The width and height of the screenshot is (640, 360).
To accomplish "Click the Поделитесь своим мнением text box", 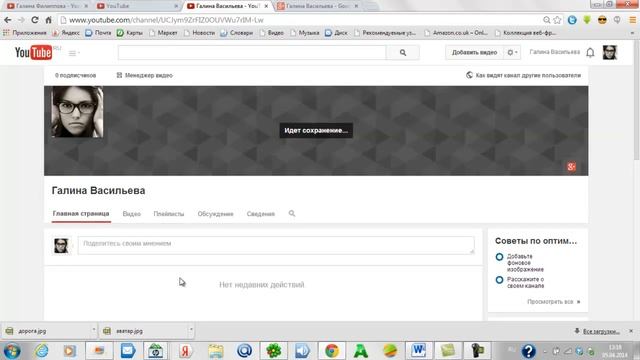I will pos(276,245).
